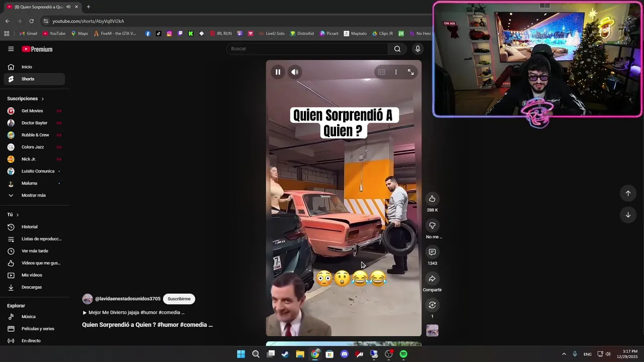Click the YouTube Premium logo

click(x=37, y=49)
